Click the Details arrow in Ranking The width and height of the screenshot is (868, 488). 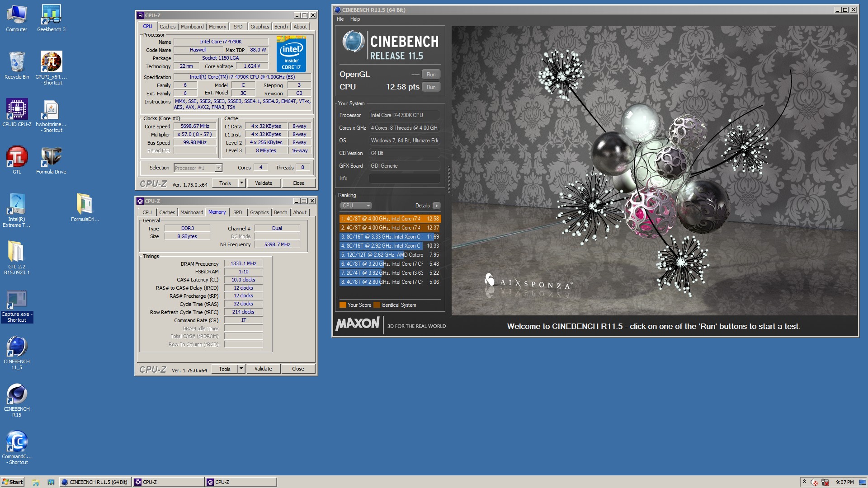click(437, 206)
